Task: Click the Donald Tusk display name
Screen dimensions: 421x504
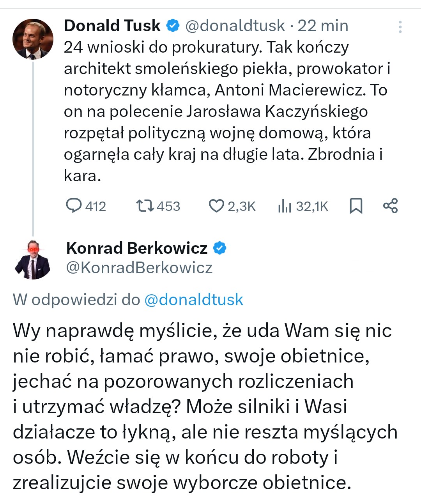Action: click(x=112, y=26)
